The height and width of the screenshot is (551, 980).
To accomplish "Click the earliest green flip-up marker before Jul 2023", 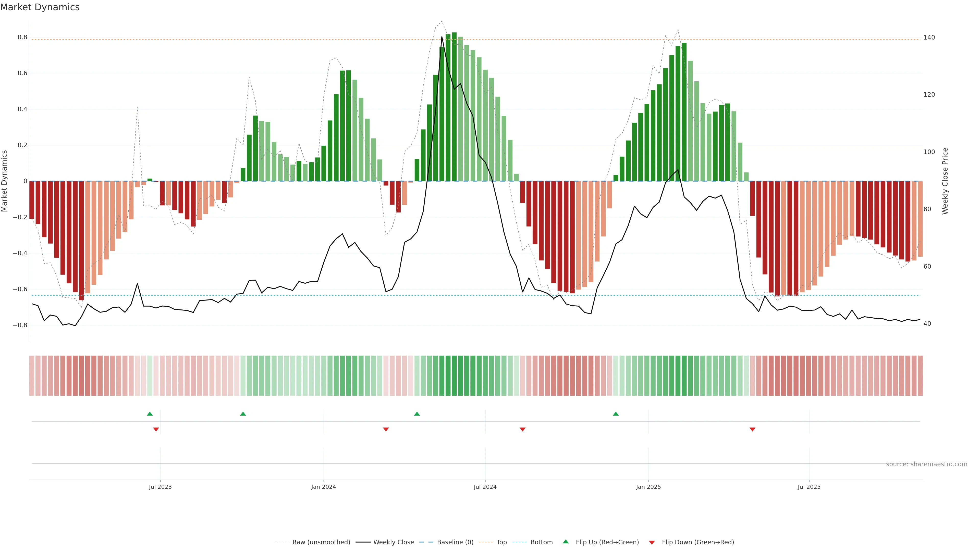I will [150, 414].
